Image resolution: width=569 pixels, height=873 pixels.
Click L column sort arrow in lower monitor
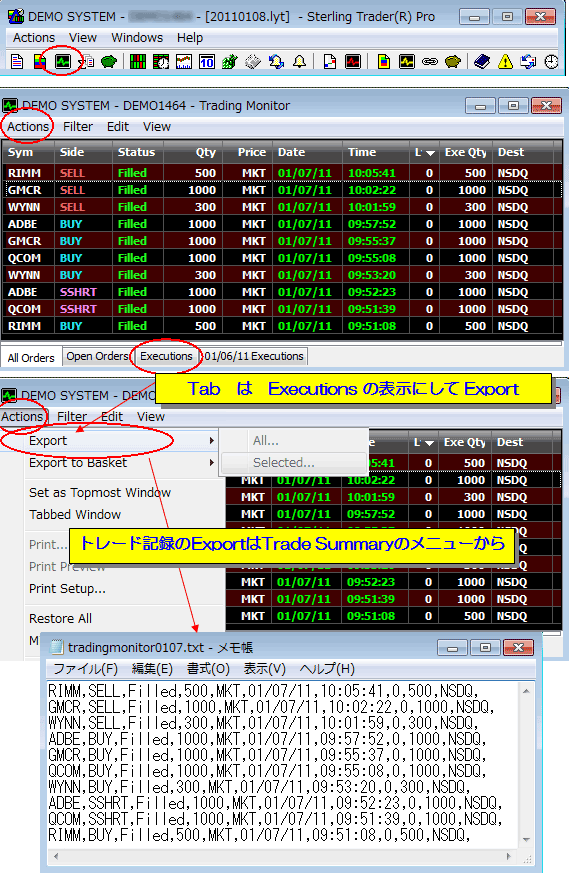pyautogui.click(x=429, y=443)
